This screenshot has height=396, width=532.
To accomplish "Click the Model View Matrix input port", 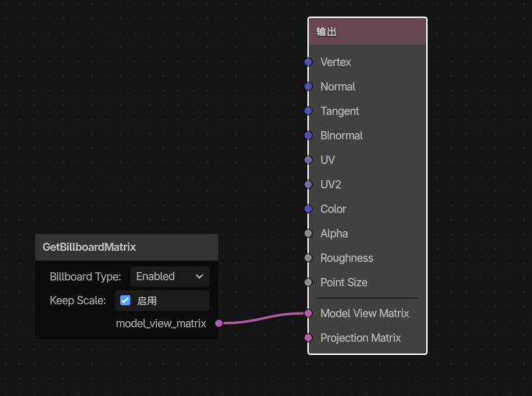I will (308, 313).
